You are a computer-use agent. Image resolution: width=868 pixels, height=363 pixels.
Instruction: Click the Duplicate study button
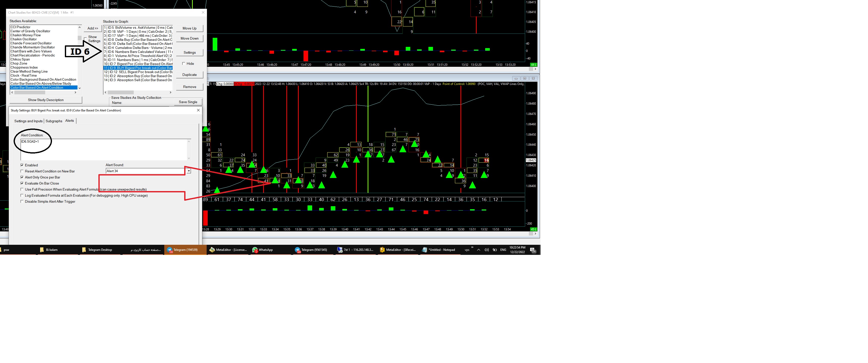189,75
